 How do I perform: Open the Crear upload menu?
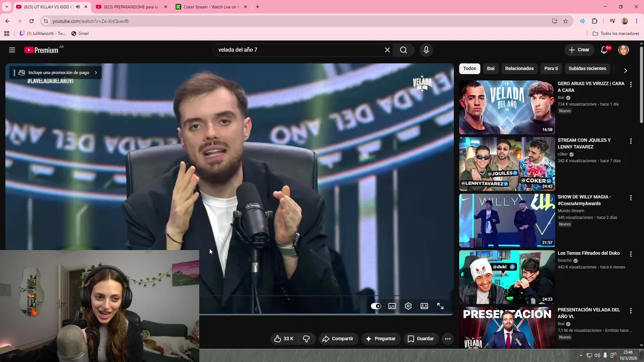coord(579,50)
